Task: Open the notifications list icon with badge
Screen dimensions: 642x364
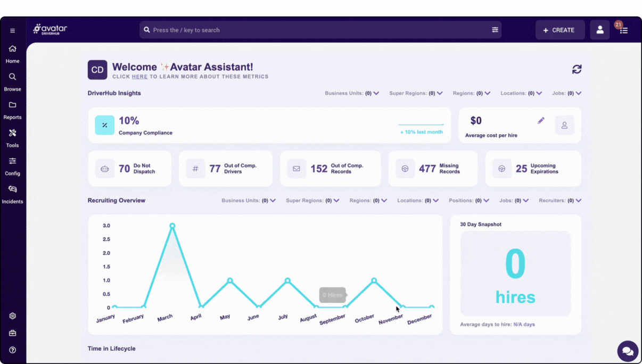Action: click(x=623, y=30)
